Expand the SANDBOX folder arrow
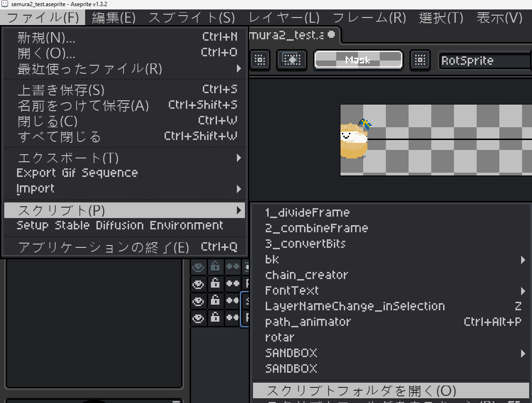 tap(523, 353)
